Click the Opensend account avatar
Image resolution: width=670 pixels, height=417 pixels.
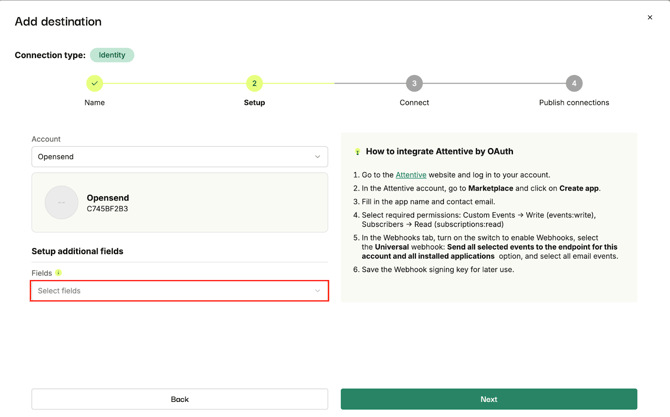coord(61,203)
